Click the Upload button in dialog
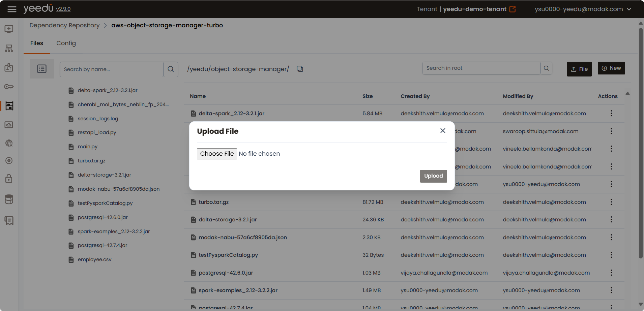The width and height of the screenshot is (644, 311). pos(433,176)
